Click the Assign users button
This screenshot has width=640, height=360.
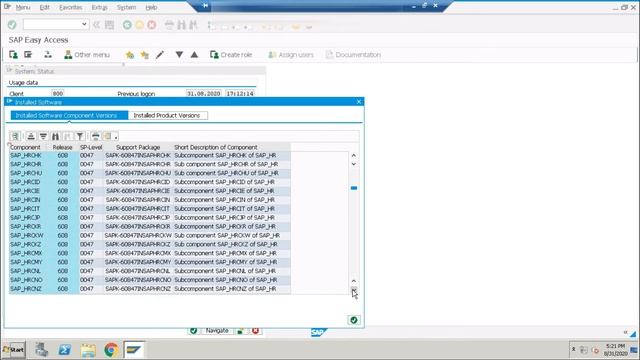coord(291,55)
